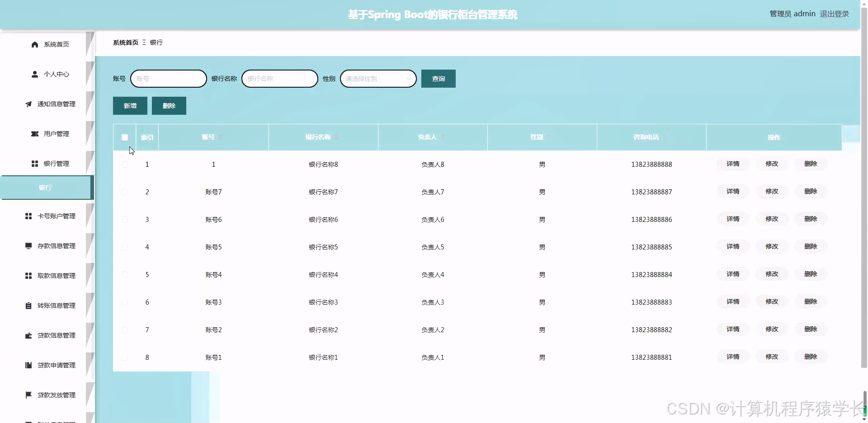Screen dimensions: 868x423
Task: Toggle the select-all checkbox in table header
Action: tap(125, 137)
